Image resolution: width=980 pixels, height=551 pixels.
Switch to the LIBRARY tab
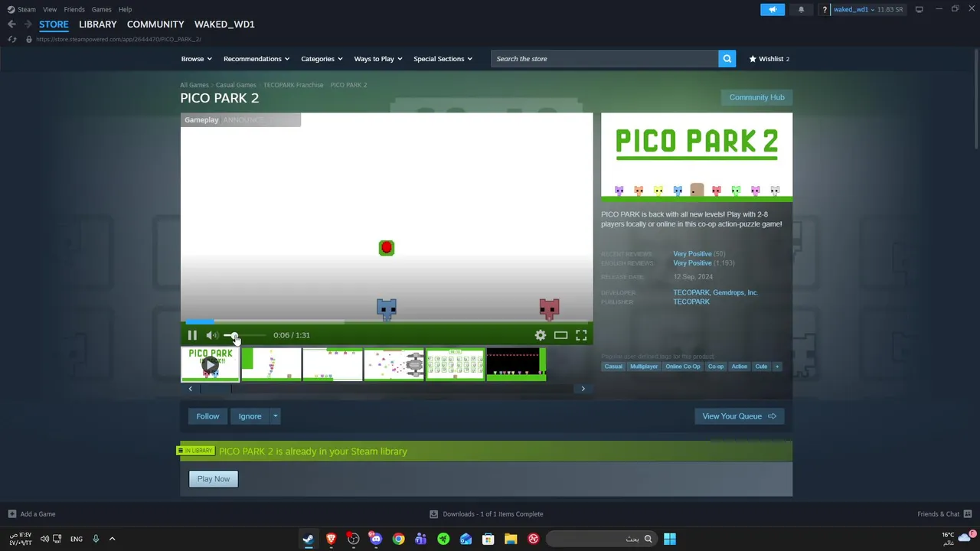pos(98,24)
